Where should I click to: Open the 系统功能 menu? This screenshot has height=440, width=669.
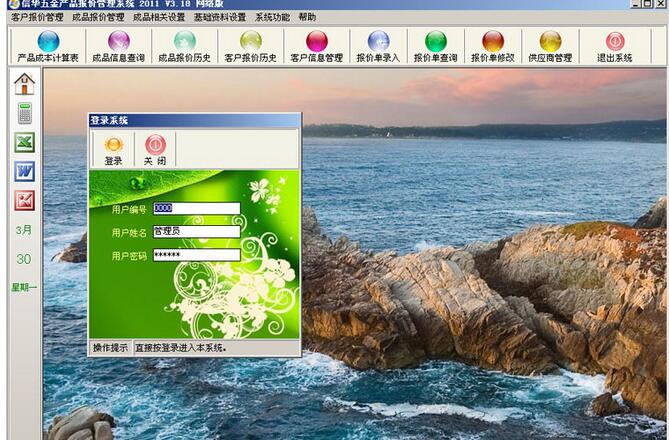(272, 17)
